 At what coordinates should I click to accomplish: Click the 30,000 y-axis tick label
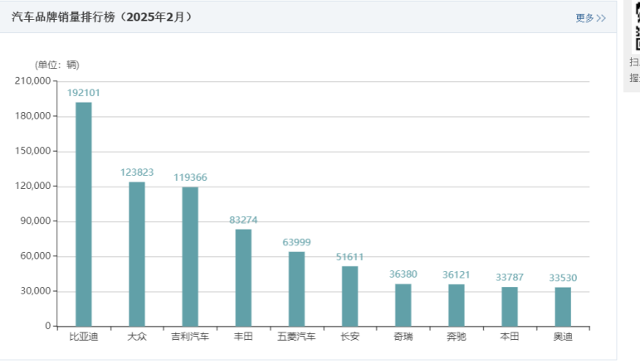36,291
